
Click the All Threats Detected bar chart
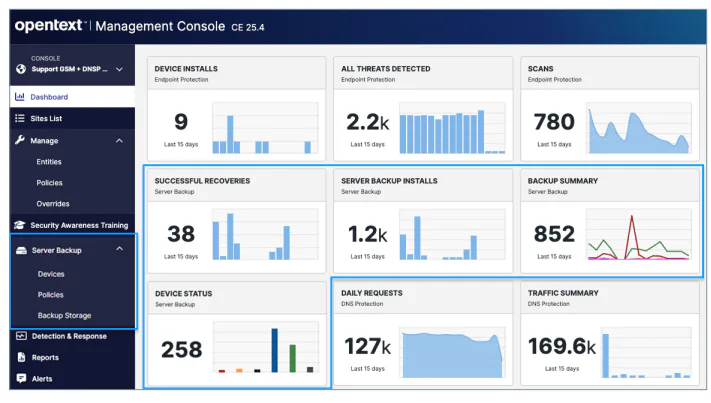452,128
